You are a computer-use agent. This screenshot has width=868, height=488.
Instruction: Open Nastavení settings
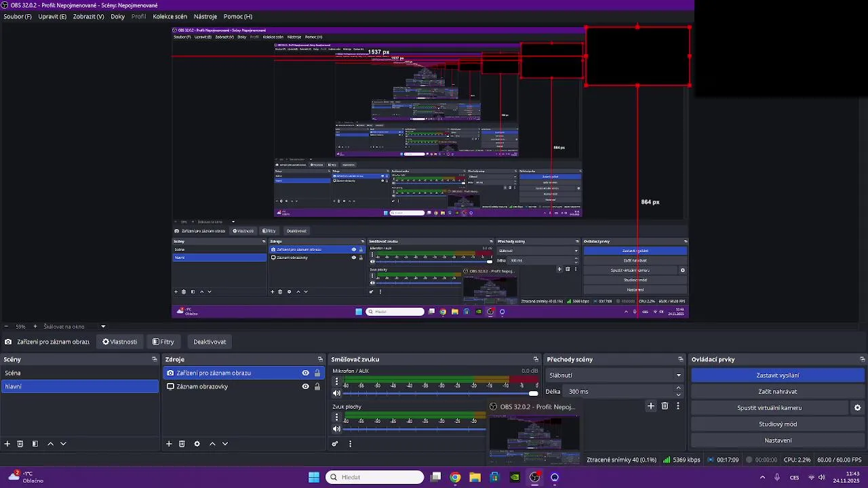778,441
